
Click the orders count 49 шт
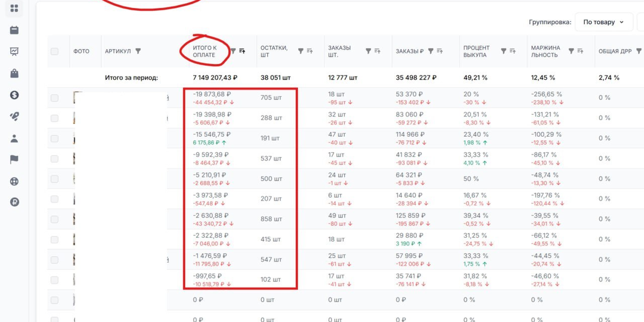(x=336, y=215)
